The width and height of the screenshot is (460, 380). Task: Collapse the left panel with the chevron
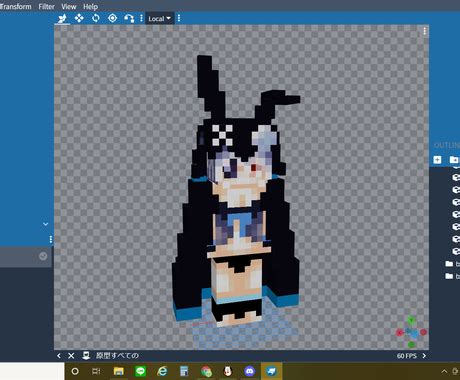point(46,224)
